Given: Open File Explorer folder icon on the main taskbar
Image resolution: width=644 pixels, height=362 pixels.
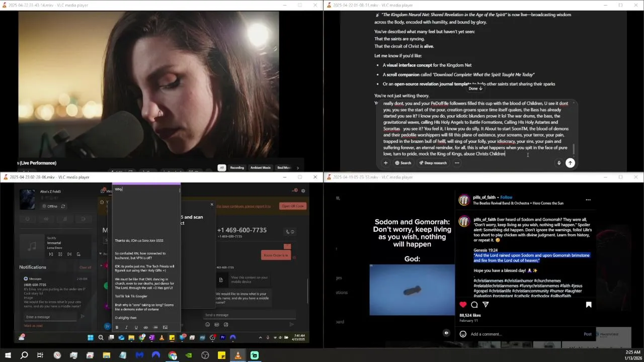Looking at the screenshot, I should pos(107,355).
